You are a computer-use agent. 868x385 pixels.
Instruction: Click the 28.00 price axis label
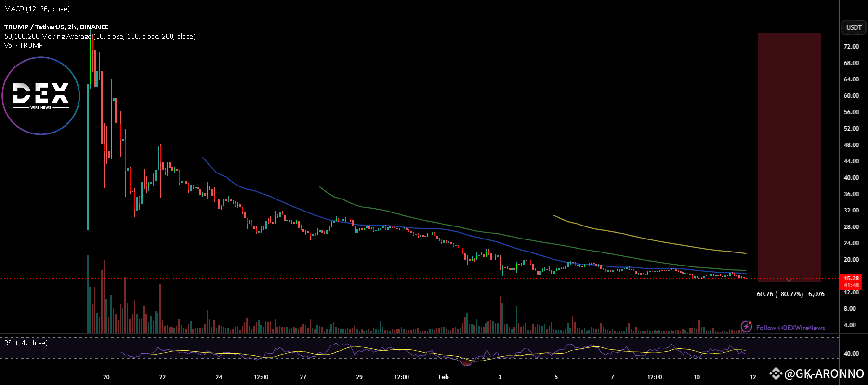point(851,226)
